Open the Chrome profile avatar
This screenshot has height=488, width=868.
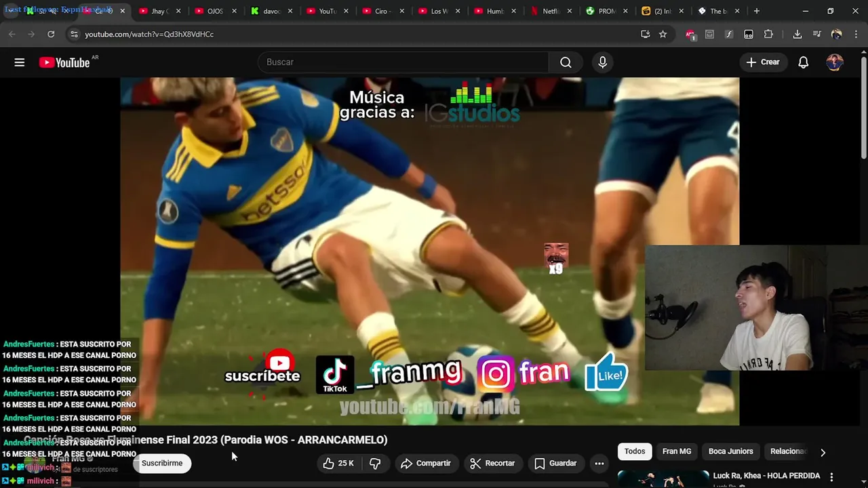click(836, 34)
